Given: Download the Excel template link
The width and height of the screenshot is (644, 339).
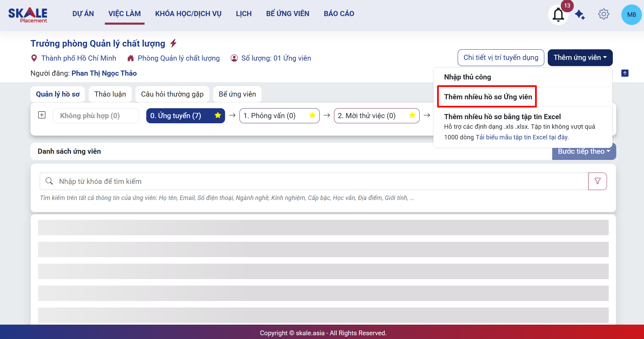Looking at the screenshot, I should 522,137.
